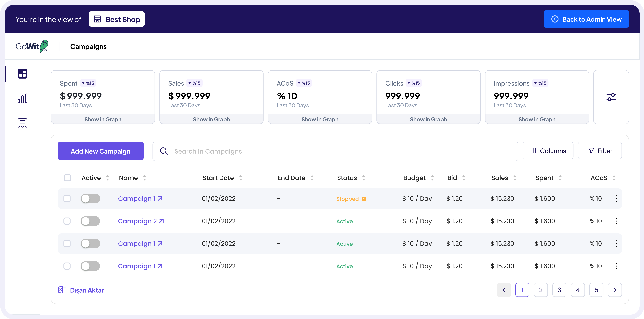Click Back to Admin View button
Screen dimensions: 644x319
(x=586, y=19)
